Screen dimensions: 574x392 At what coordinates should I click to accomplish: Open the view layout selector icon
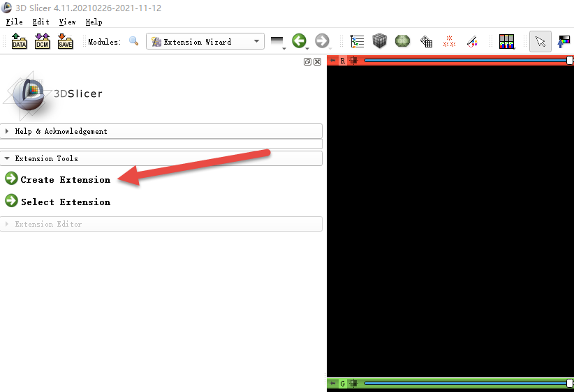point(507,41)
